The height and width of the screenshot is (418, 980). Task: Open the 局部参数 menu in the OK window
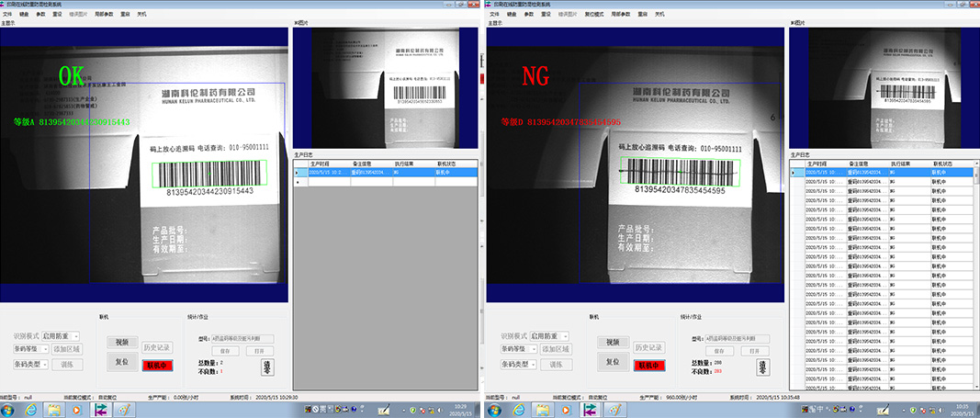[105, 15]
